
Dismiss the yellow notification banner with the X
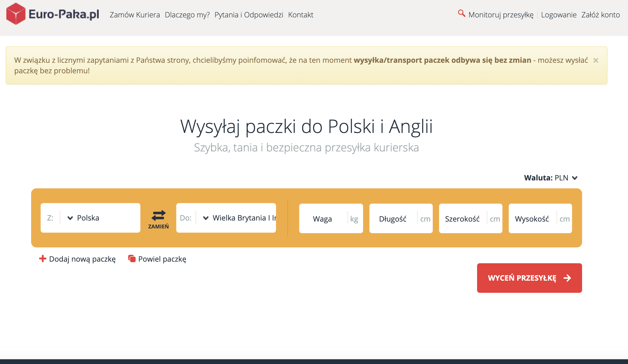(x=596, y=60)
